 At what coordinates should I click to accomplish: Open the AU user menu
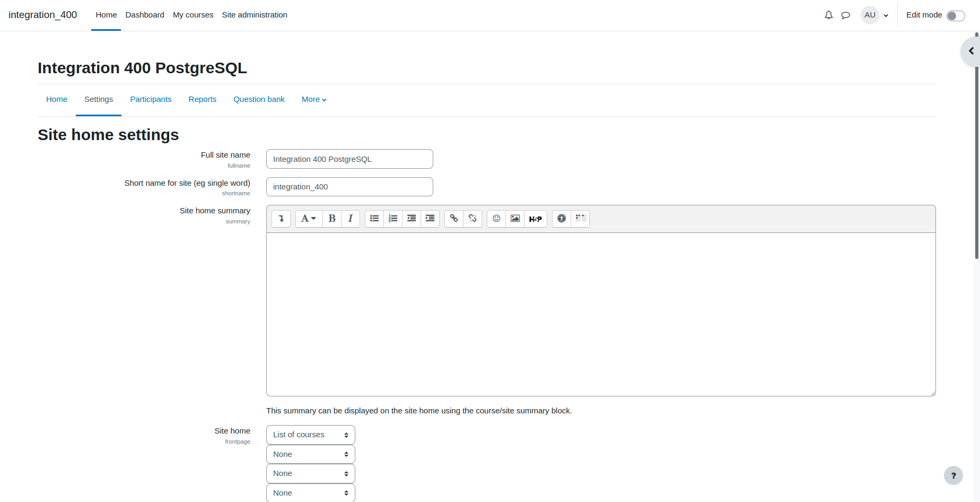[875, 15]
